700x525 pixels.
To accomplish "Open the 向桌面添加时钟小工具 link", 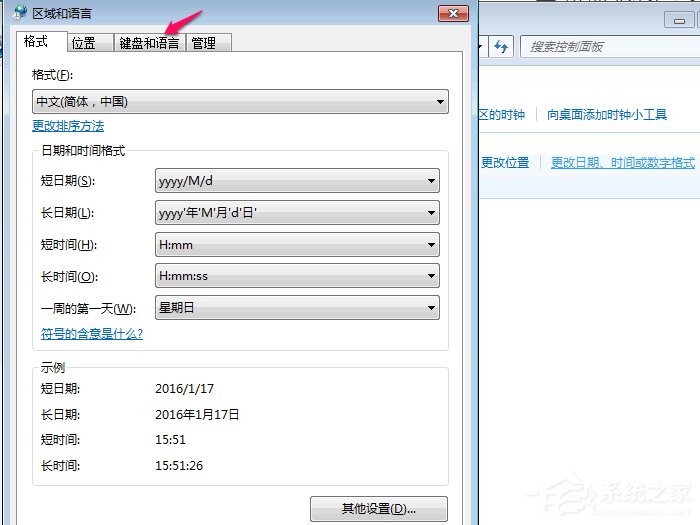I will click(607, 115).
